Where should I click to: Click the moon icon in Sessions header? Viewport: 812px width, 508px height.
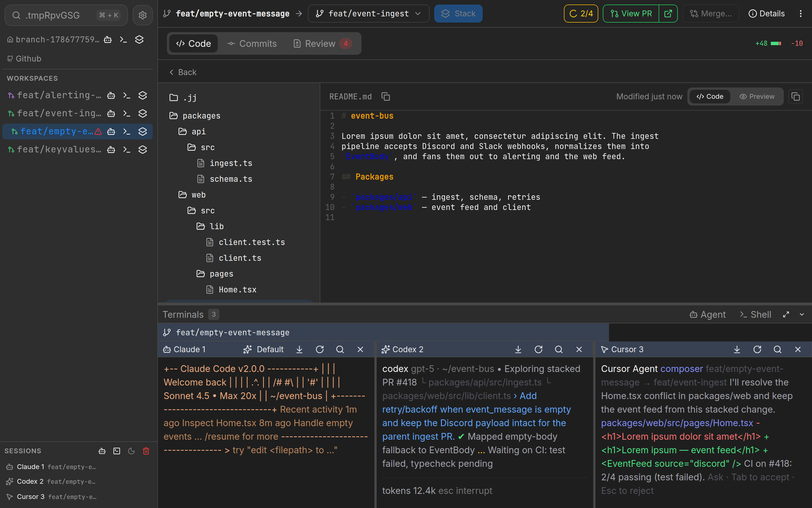[132, 451]
